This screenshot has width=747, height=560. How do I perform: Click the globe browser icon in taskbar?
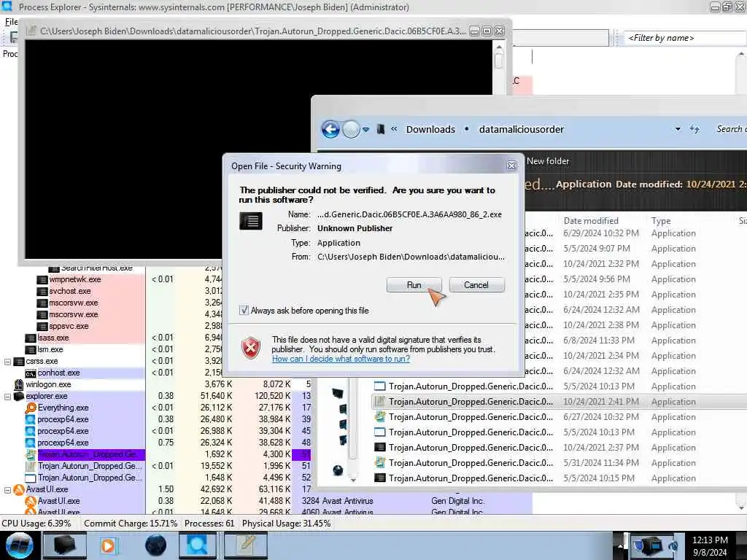click(x=155, y=545)
